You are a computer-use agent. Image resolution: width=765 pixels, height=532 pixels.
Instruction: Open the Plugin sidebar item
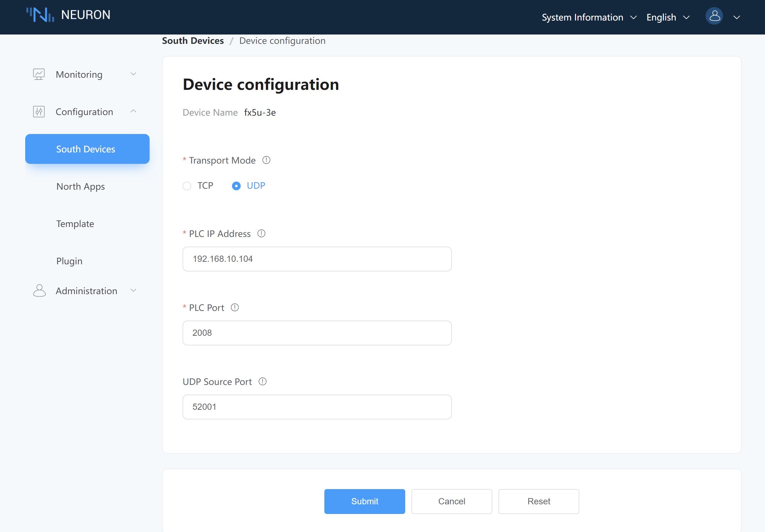(69, 261)
